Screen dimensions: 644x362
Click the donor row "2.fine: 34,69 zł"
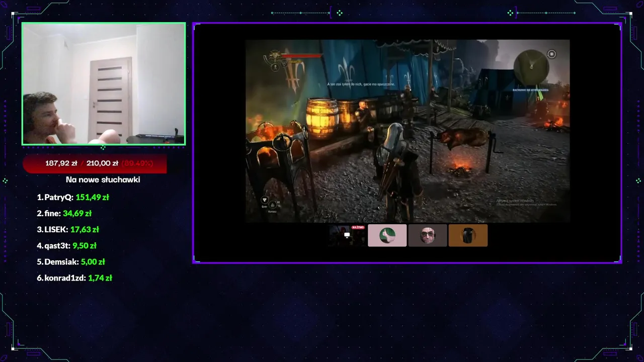pos(64,214)
